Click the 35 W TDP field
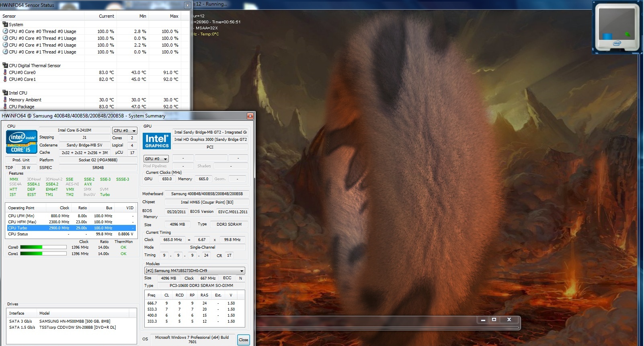The image size is (644, 346). 26,167
